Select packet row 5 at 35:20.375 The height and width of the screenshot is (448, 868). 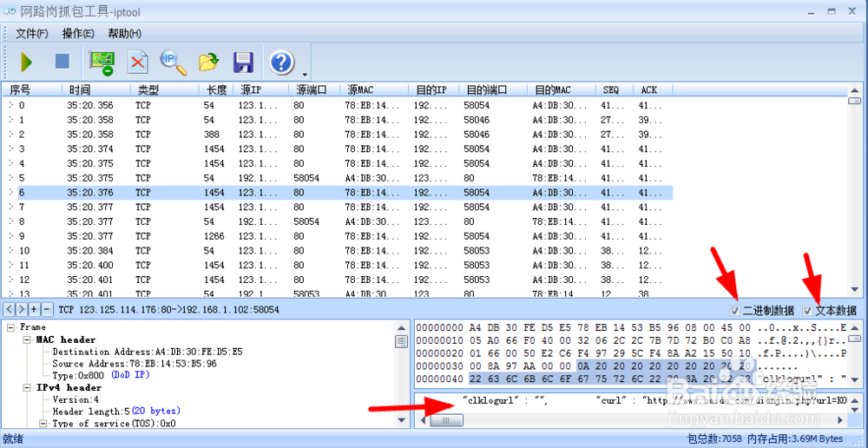click(x=337, y=178)
